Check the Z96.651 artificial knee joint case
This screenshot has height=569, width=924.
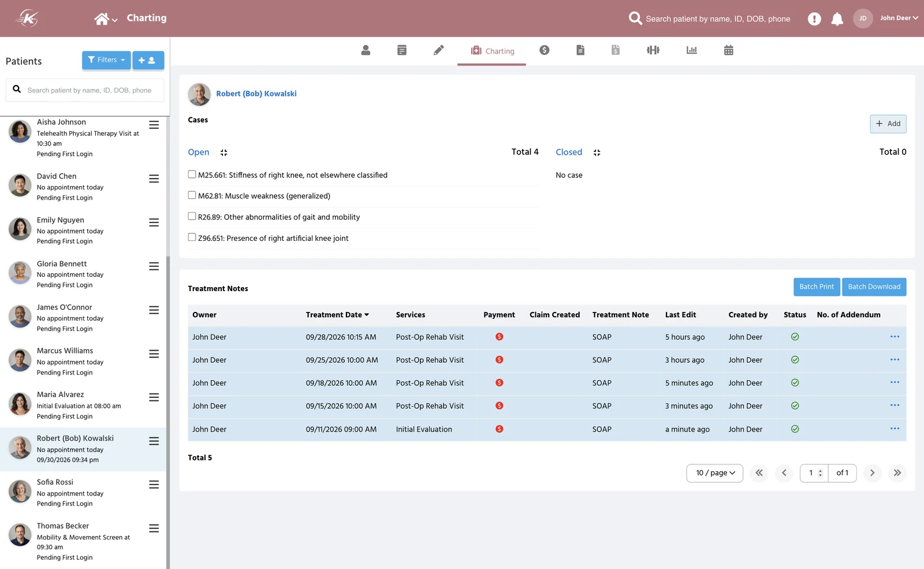pos(192,237)
